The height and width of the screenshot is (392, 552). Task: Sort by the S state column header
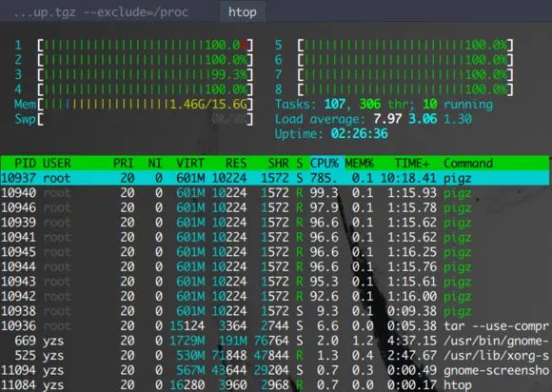pyautogui.click(x=299, y=164)
